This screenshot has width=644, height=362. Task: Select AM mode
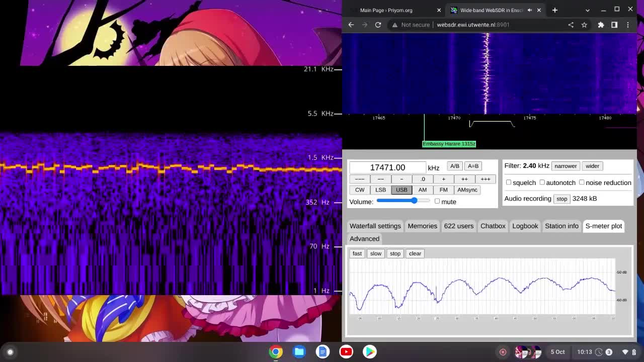tap(423, 190)
